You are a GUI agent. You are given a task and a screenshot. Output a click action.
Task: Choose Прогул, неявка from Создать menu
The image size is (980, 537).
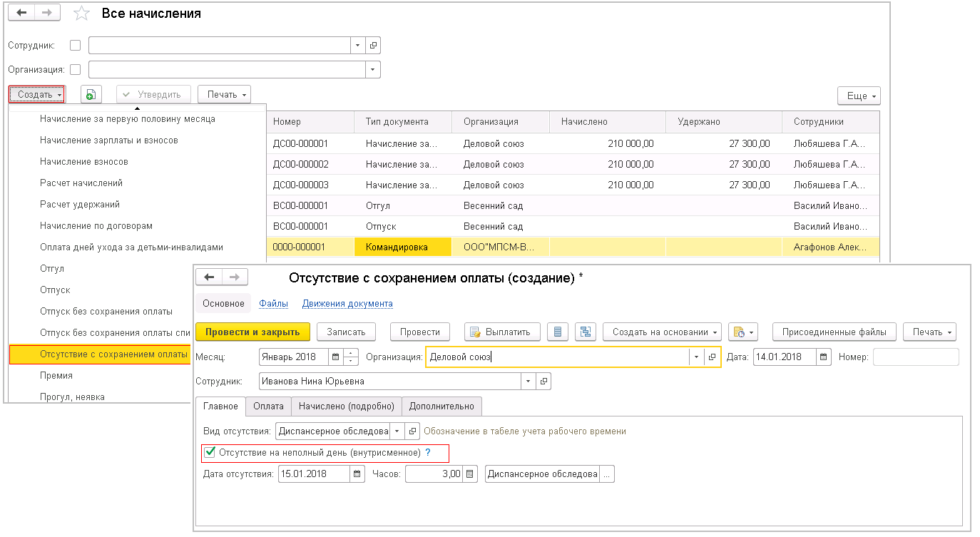[72, 397]
